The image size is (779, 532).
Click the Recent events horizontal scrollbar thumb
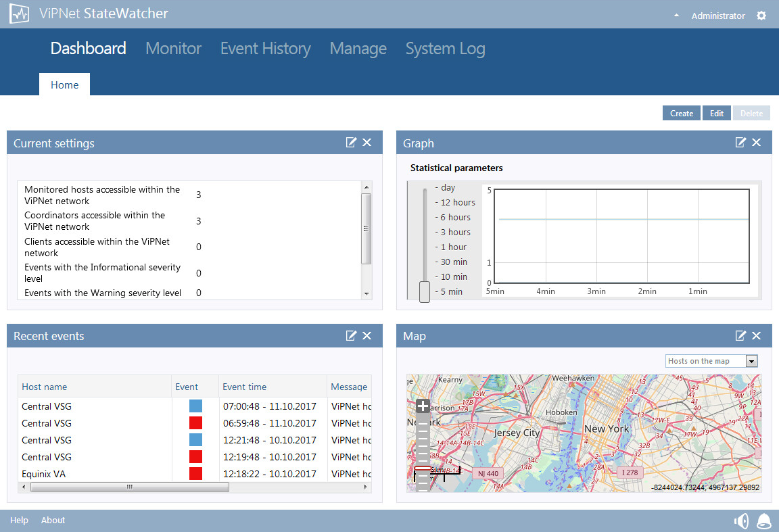tap(130, 487)
